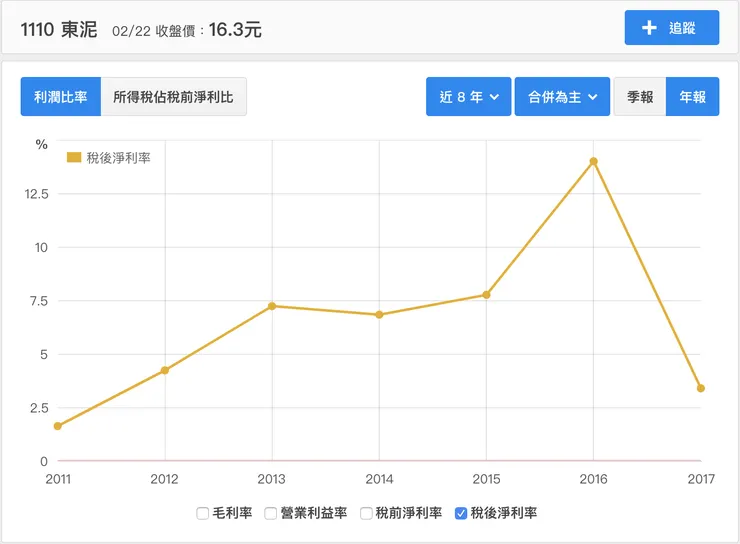The image size is (740, 544).
Task: Click the 2011 data point on chart
Action: point(58,426)
